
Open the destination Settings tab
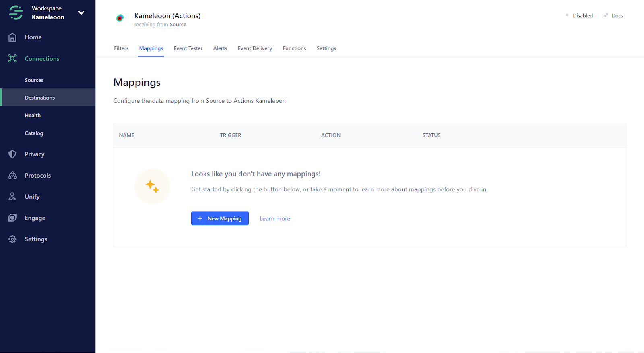coord(326,48)
